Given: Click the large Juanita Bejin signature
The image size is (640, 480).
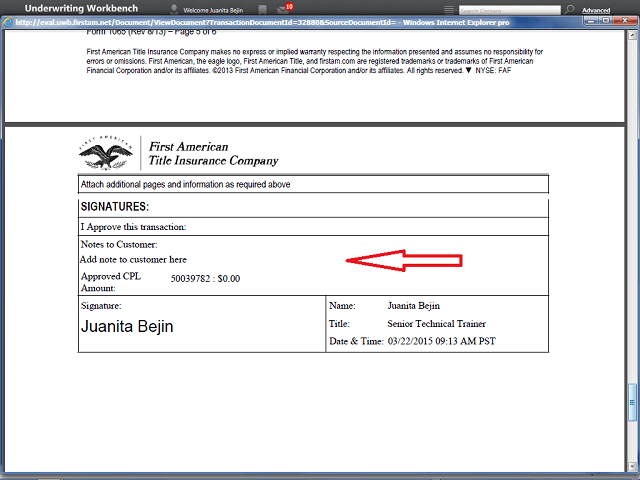Looking at the screenshot, I should (x=127, y=326).
